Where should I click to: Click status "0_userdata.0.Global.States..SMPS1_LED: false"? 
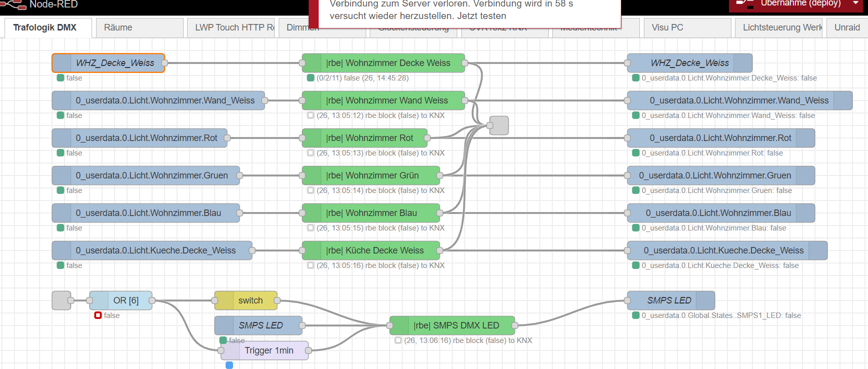[721, 315]
